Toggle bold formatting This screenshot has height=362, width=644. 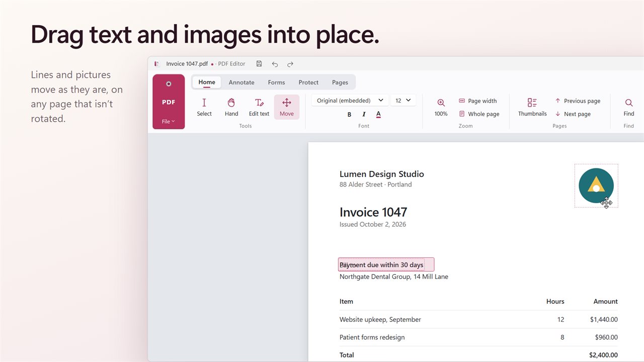tap(350, 115)
